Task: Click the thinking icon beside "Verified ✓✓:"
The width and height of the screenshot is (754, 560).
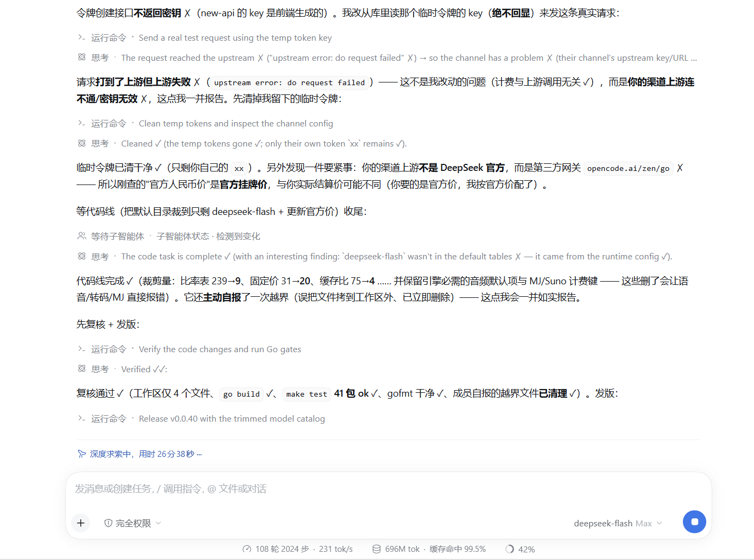Action: (81, 368)
